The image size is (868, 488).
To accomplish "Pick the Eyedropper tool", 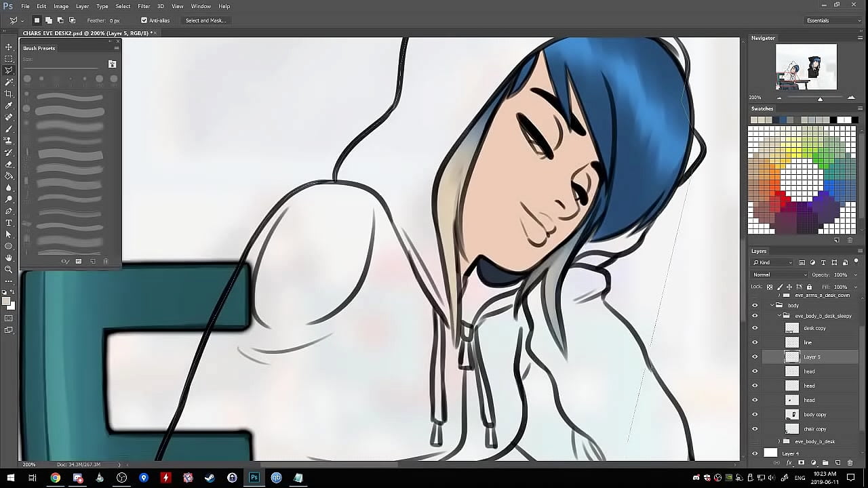I will tap(9, 106).
